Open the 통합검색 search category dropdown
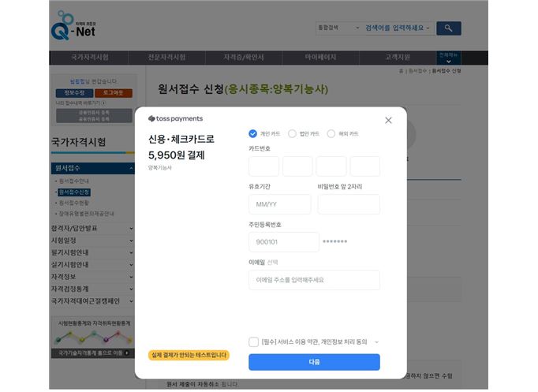This screenshot has height=392, width=538. tap(338, 28)
